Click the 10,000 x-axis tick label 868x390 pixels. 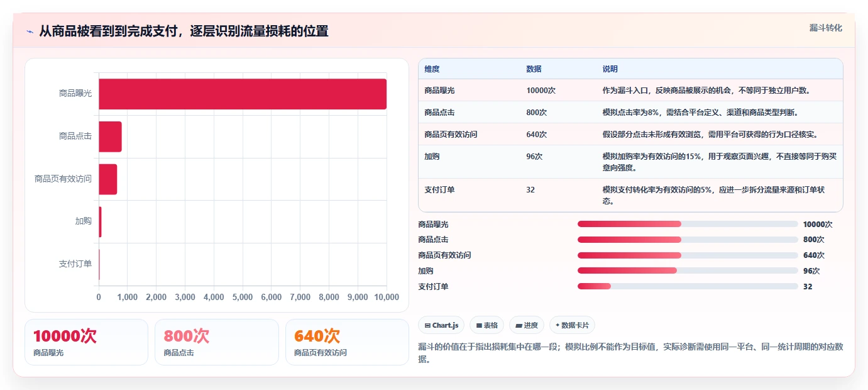[386, 298]
